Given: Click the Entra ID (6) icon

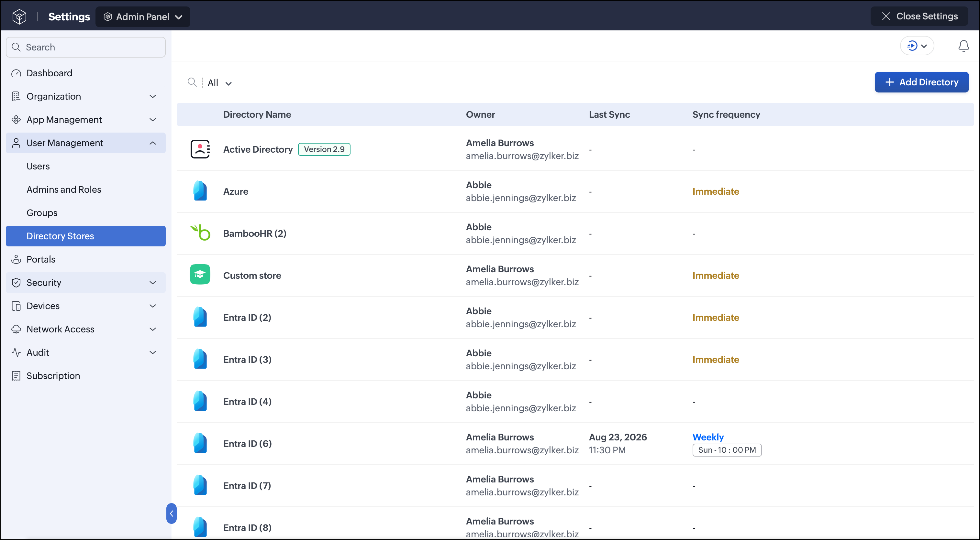Looking at the screenshot, I should [x=200, y=443].
